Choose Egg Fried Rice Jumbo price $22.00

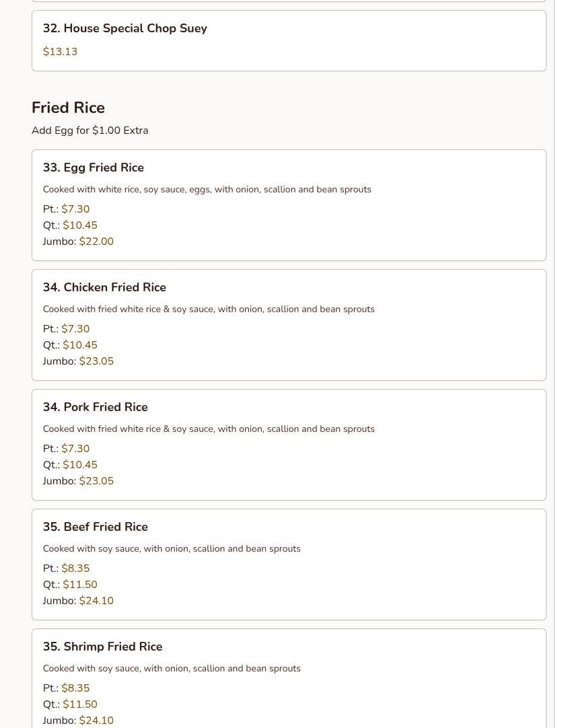(x=96, y=242)
